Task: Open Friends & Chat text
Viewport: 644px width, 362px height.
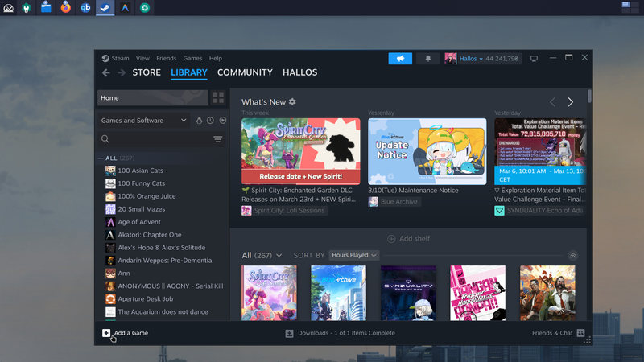Action: click(x=552, y=333)
